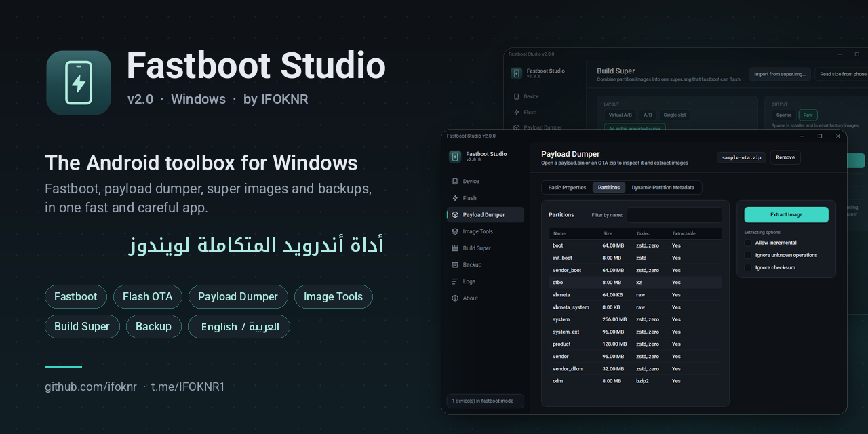The image size is (868, 434).
Task: Click the Extract Image button
Action: pyautogui.click(x=787, y=214)
